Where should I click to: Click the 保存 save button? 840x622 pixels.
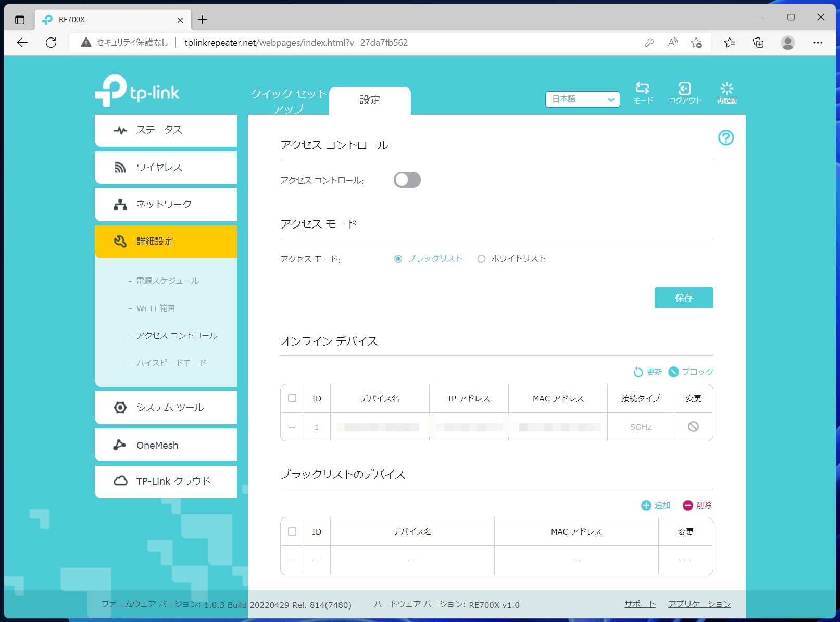(684, 298)
